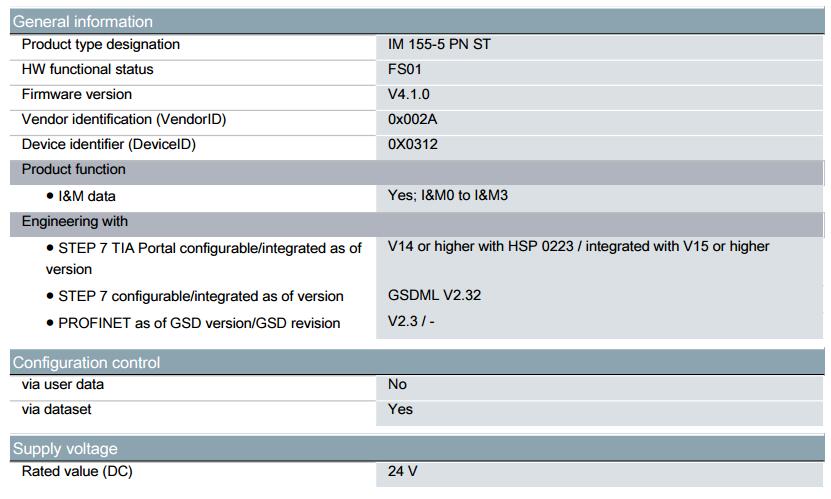This screenshot has width=831, height=499.
Task: Click the Vendor identification (VendorID) label
Action: 124,119
